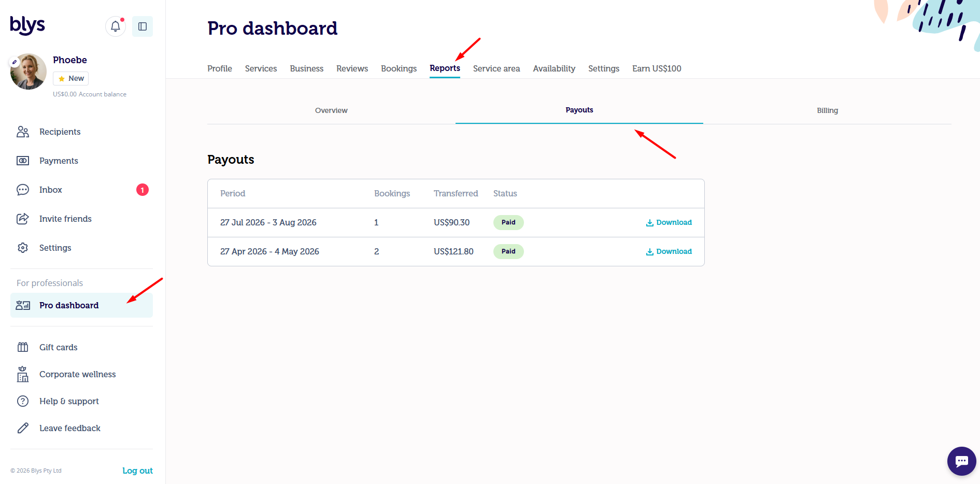
Task: Click the Status column header
Action: (x=505, y=193)
